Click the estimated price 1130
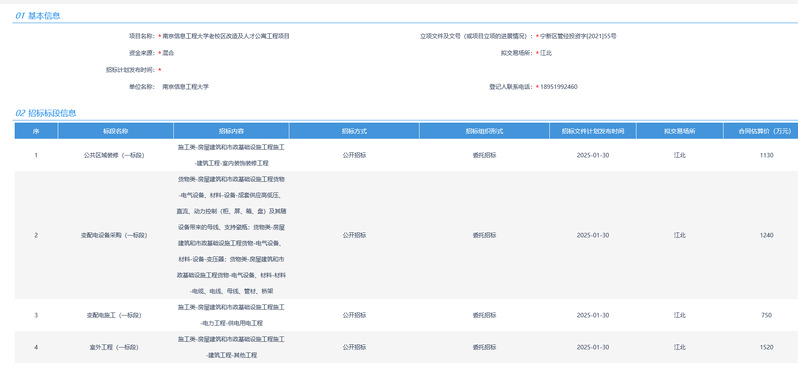Image resolution: width=798 pixels, height=368 pixels. pyautogui.click(x=766, y=155)
